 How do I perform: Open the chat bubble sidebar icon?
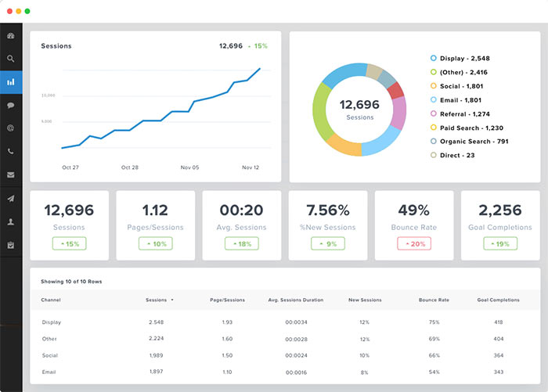tap(11, 105)
